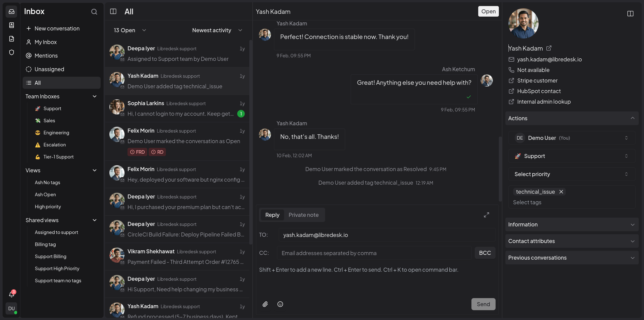
Task: Open the 13 Open filter dropdown
Action: [129, 30]
